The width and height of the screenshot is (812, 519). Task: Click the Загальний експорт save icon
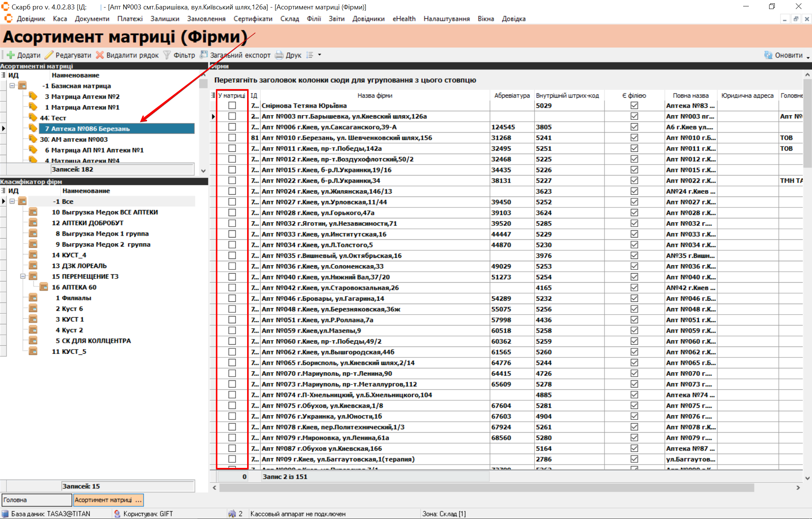(x=204, y=55)
